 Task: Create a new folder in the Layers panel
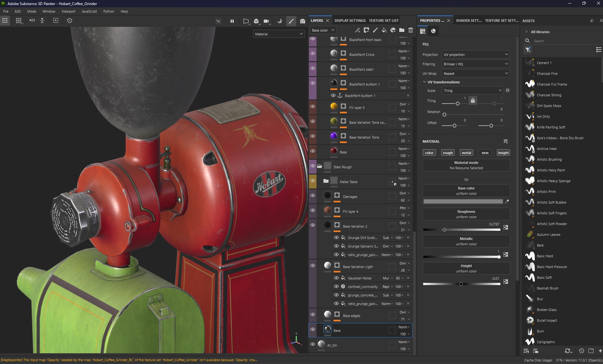[402, 30]
